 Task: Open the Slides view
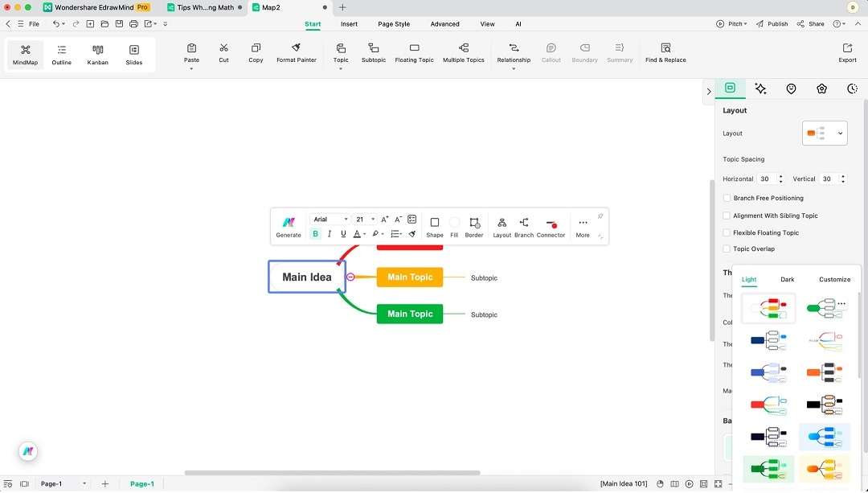(x=134, y=55)
